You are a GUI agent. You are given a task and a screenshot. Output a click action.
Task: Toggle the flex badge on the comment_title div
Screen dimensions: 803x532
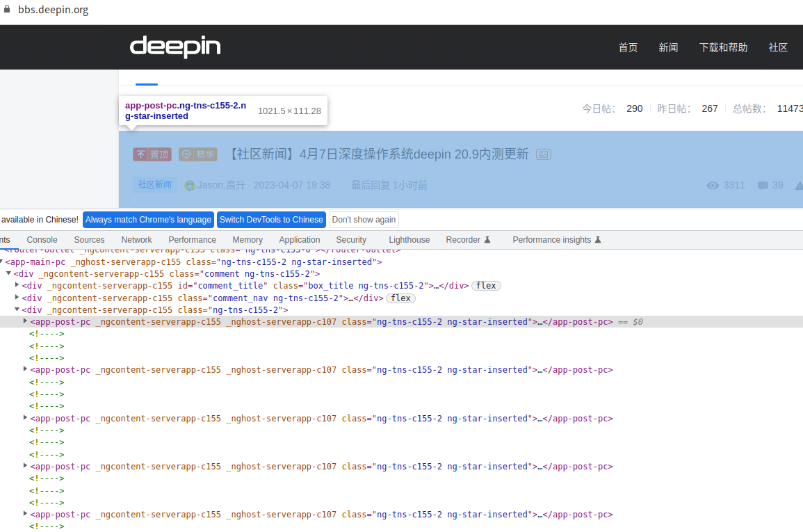click(486, 286)
